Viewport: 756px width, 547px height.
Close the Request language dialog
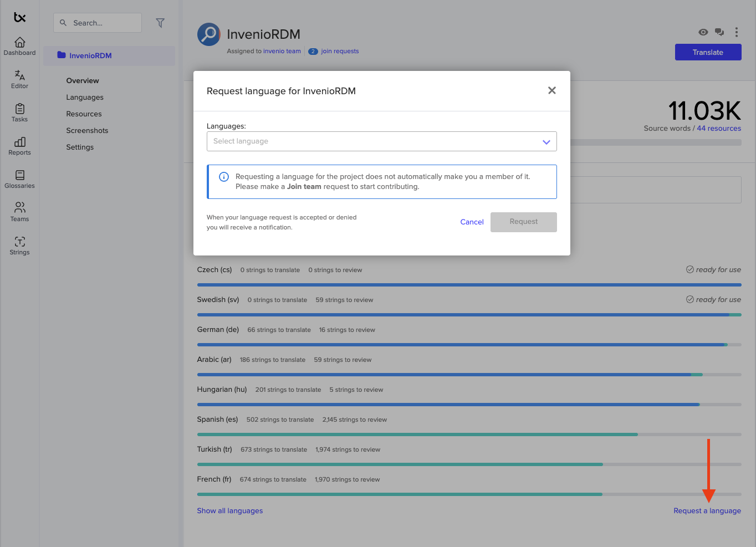pyautogui.click(x=552, y=90)
